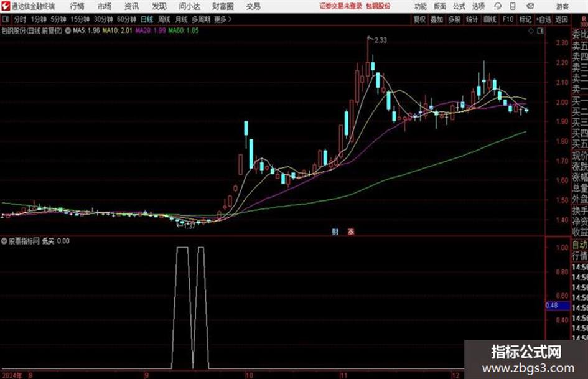
Task: Open the 选项 menu
Action: click(x=478, y=6)
